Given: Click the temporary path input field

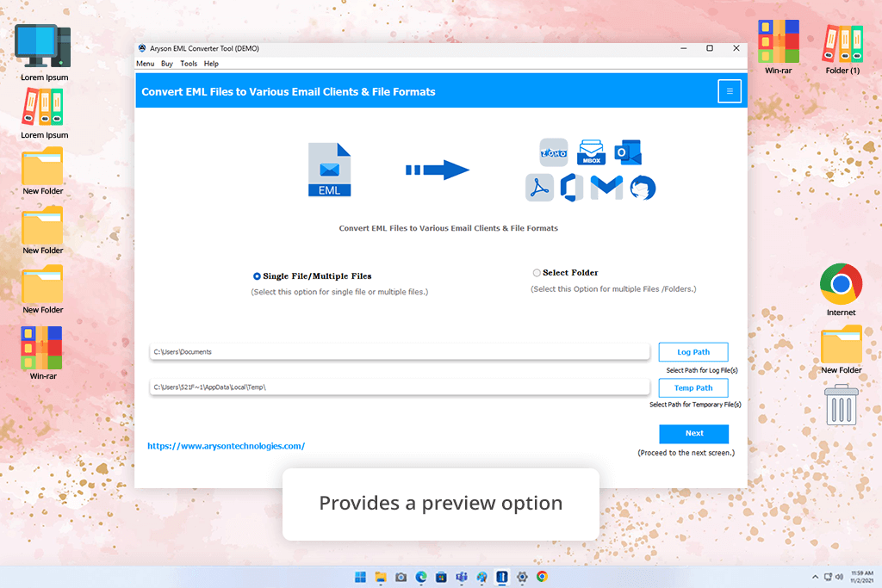Looking at the screenshot, I should 400,387.
